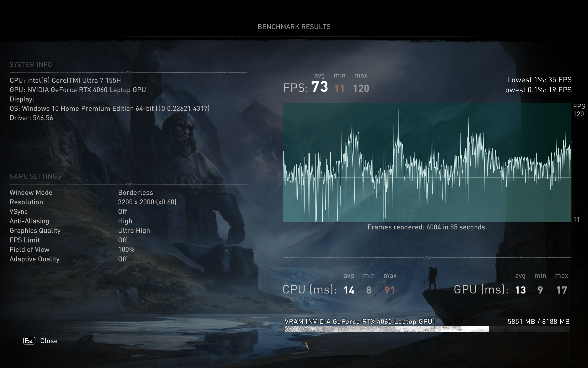
Task: Click the FPS: label beside the averages
Action: pyautogui.click(x=296, y=88)
